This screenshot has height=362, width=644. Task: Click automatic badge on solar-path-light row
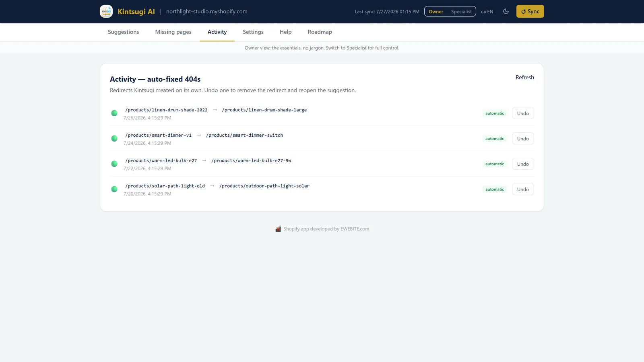point(495,189)
